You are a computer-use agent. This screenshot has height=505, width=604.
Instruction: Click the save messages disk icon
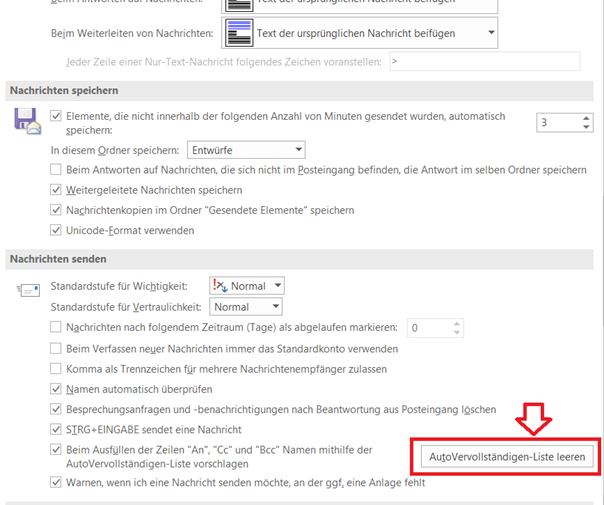(26, 122)
